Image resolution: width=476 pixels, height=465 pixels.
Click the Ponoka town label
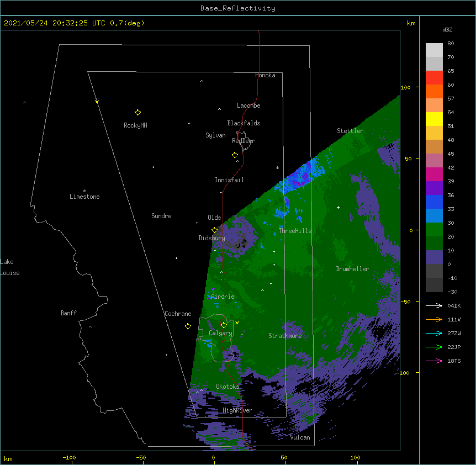coord(265,75)
